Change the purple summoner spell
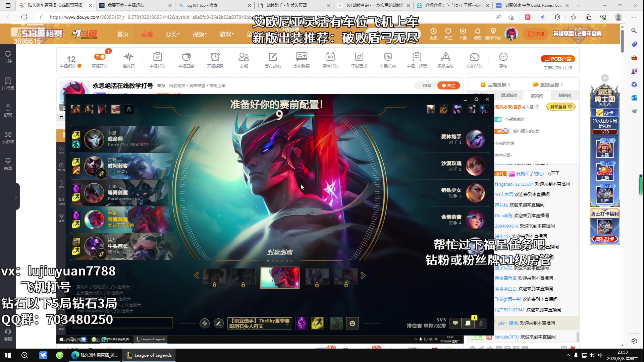This screenshot has height=362, width=644. click(x=302, y=323)
